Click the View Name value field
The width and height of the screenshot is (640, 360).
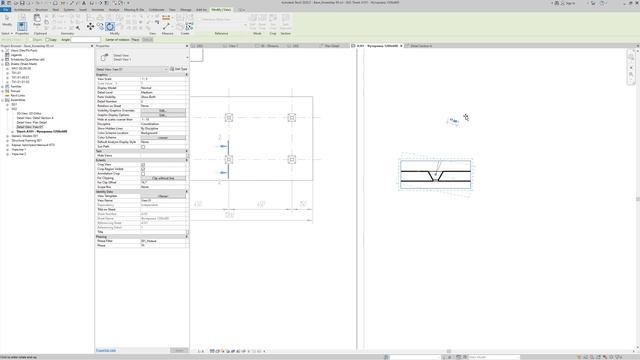tap(163, 200)
